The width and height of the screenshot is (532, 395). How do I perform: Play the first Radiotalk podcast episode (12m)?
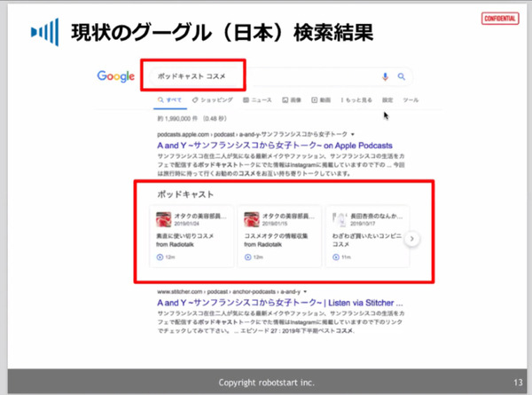160,257
